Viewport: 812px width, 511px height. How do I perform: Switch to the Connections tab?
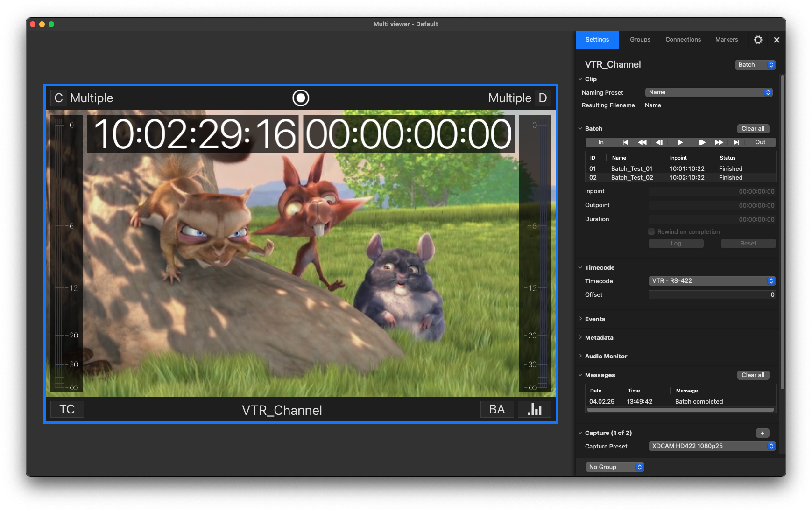coord(683,40)
